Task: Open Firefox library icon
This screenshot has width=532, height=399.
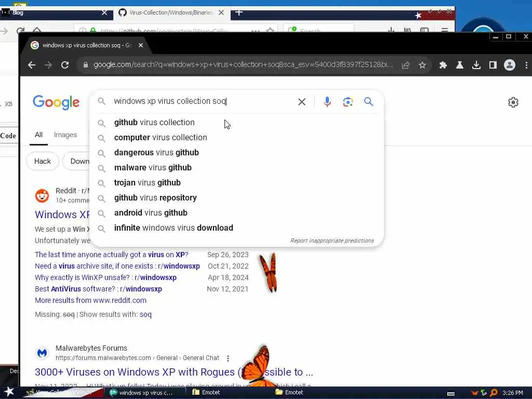Action: click(x=407, y=30)
